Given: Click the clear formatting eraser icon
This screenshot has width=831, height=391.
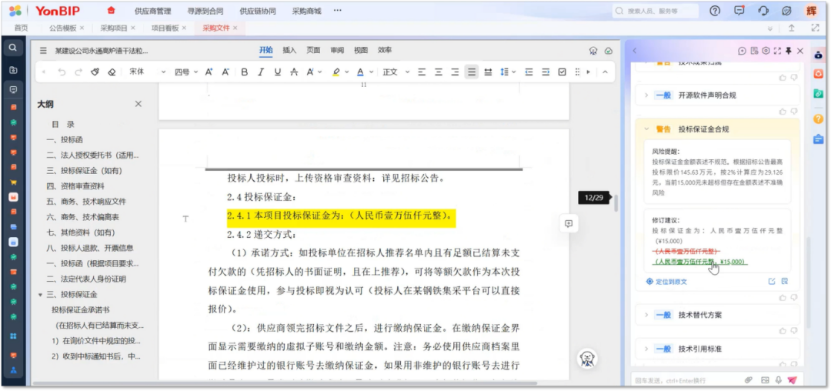Looking at the screenshot, I should [x=111, y=72].
